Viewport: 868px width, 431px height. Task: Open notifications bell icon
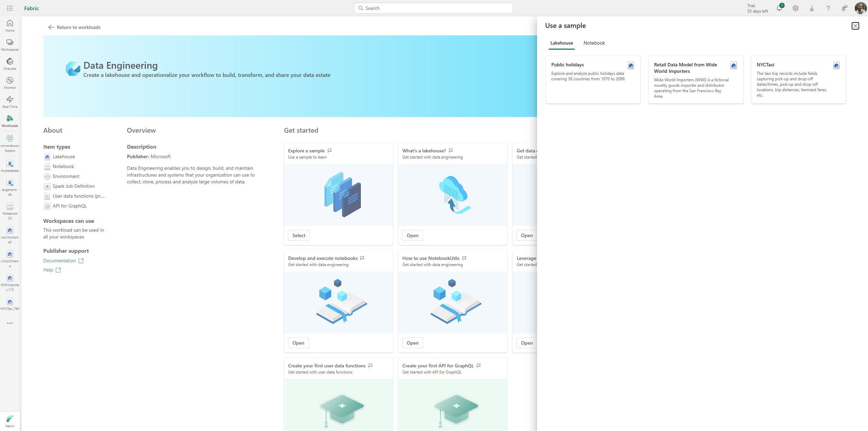point(779,8)
